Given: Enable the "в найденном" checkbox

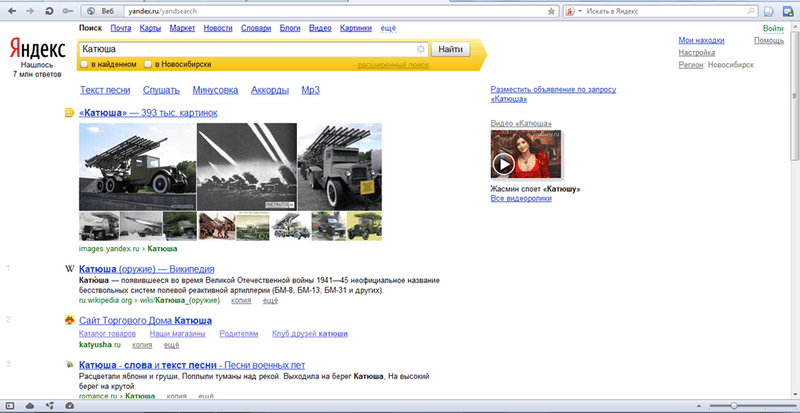Looking at the screenshot, I should (x=85, y=64).
